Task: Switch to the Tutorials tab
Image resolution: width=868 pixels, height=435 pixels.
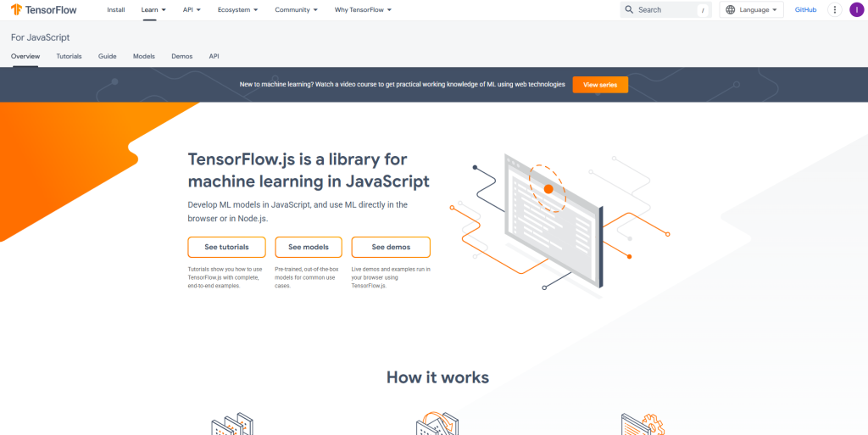Action: pos(70,57)
